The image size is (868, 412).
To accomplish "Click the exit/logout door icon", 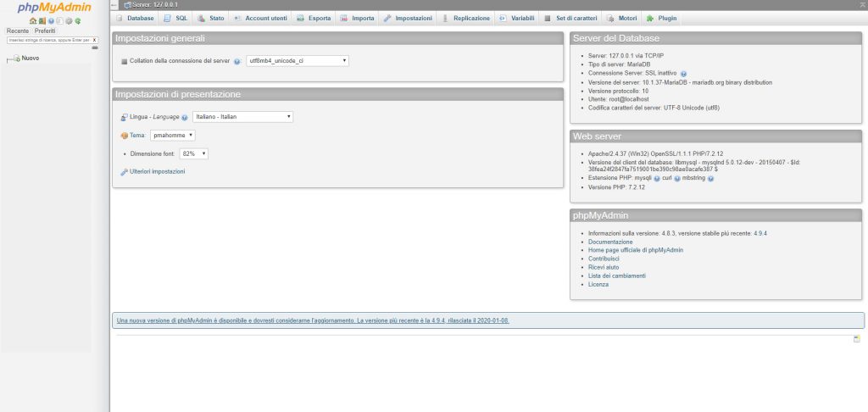I will tap(41, 20).
